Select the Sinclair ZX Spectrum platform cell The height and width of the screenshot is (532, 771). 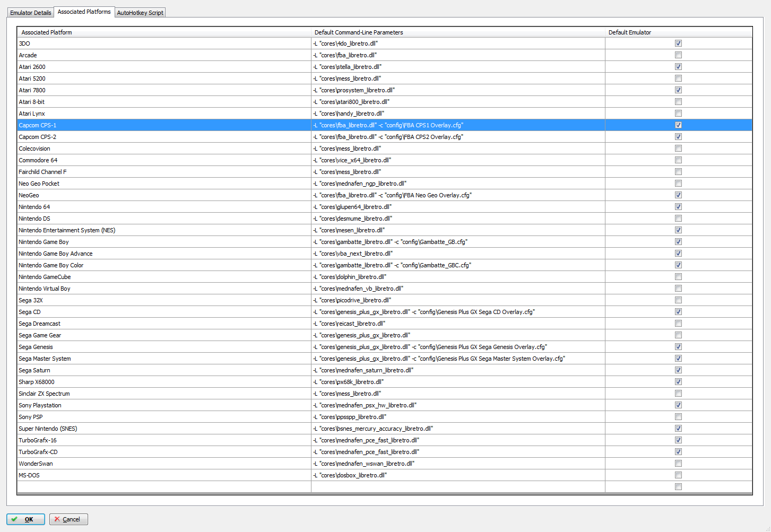tap(164, 394)
